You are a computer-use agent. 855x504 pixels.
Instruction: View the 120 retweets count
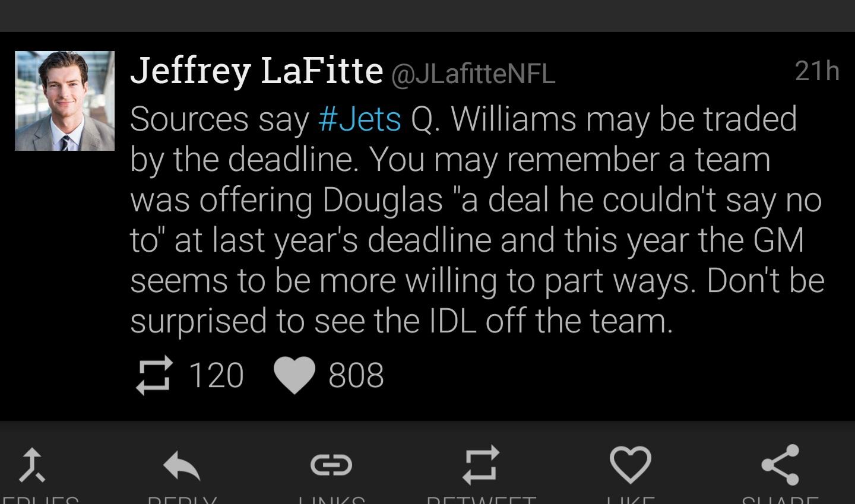[216, 376]
